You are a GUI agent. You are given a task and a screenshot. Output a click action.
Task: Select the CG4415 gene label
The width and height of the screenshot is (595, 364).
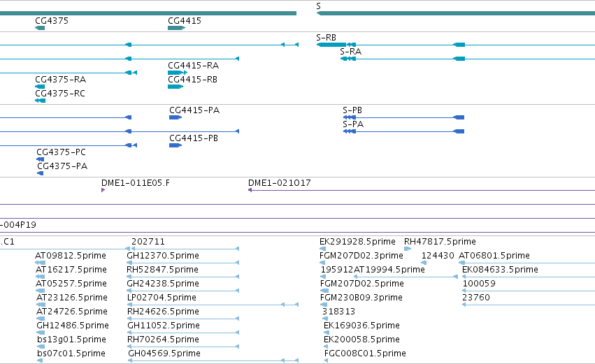pos(185,20)
